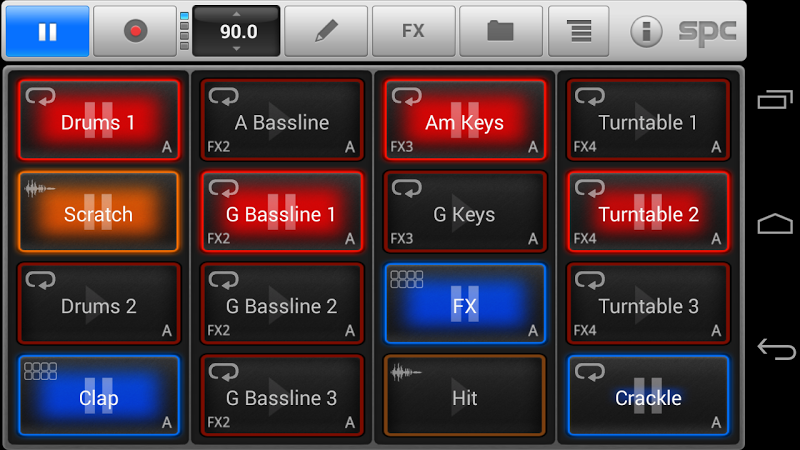The height and width of the screenshot is (450, 800).
Task: Trigger the Turntable 3 pad
Action: coord(648,304)
